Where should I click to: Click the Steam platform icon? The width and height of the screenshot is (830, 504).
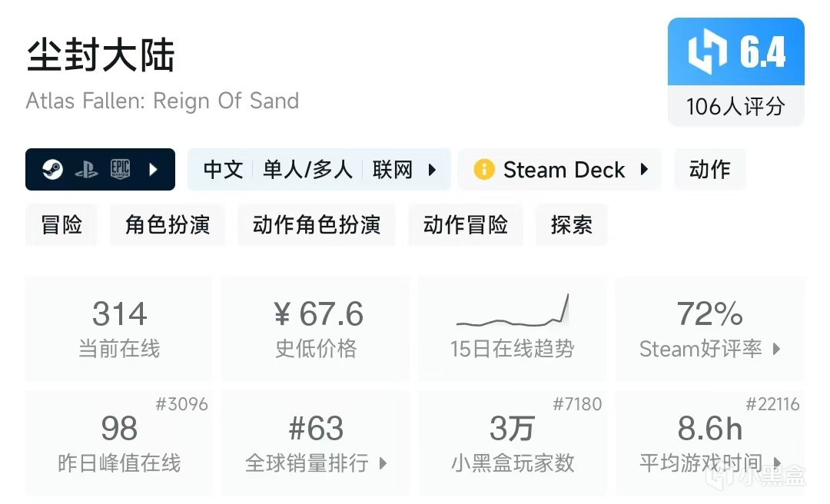[x=52, y=170]
